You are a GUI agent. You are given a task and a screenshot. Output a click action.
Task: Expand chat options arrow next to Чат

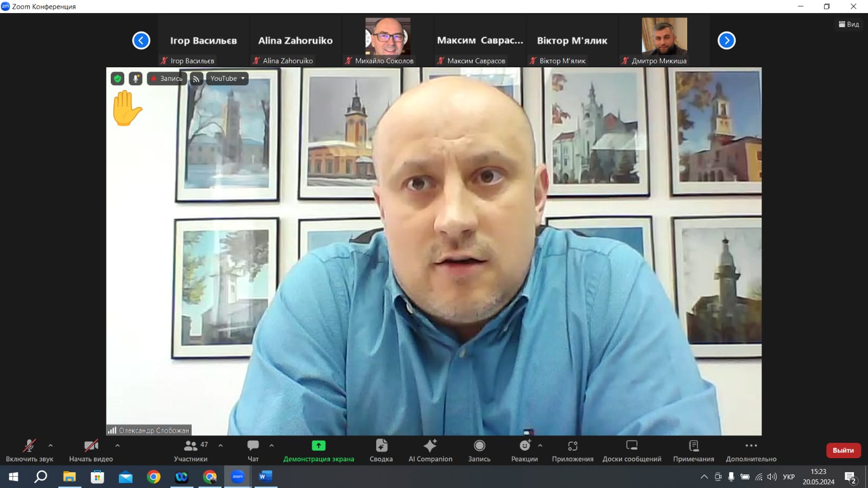[x=271, y=446]
